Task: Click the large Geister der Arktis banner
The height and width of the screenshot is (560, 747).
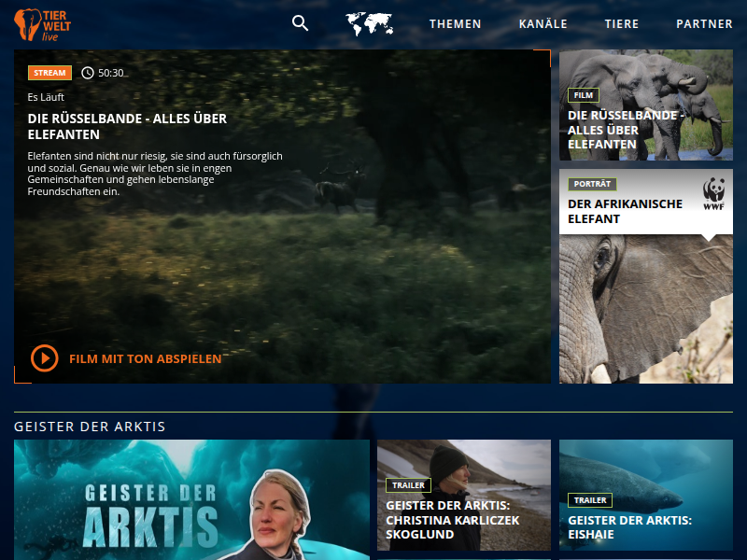Action: click(191, 499)
